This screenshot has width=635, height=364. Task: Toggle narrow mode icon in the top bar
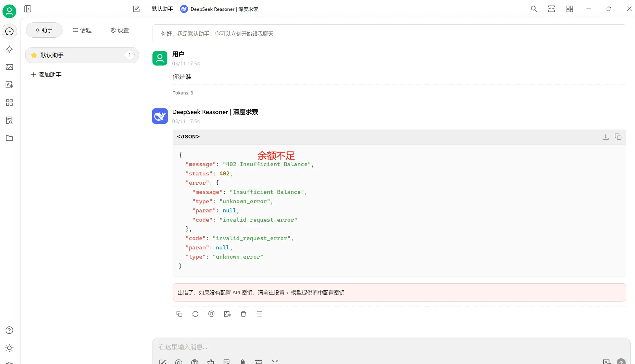(551, 9)
